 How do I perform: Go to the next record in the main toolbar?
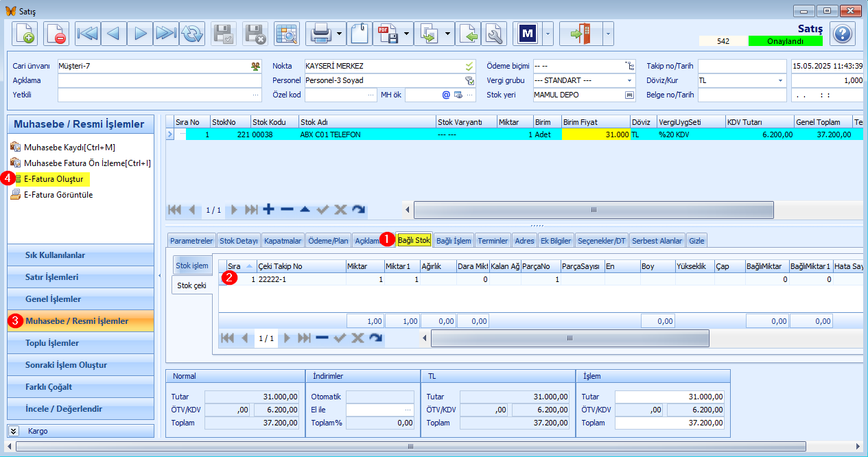(140, 33)
